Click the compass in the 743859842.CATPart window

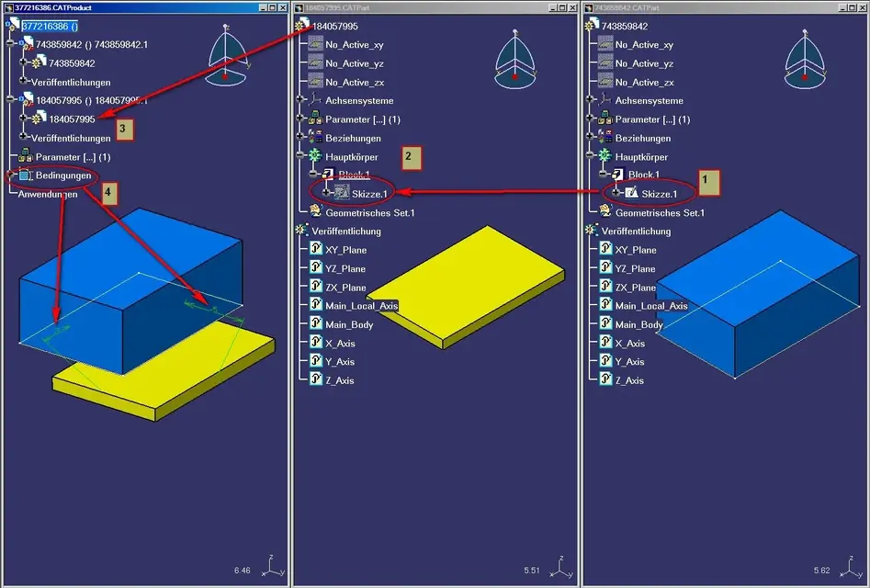point(803,53)
